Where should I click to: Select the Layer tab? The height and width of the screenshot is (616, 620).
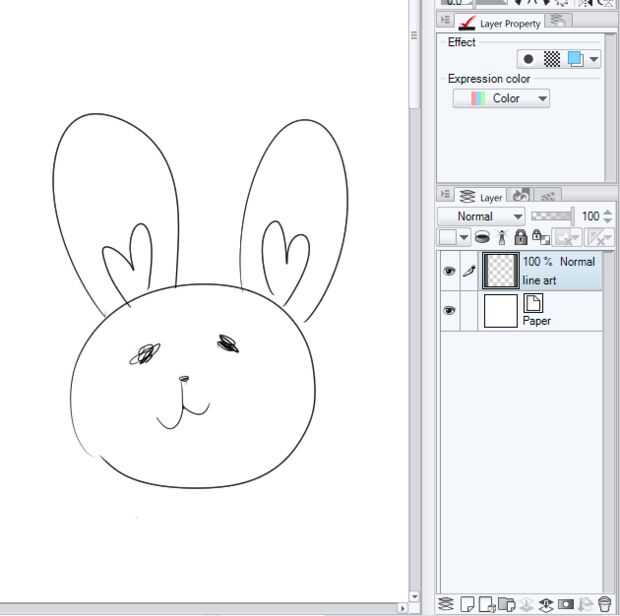click(482, 197)
